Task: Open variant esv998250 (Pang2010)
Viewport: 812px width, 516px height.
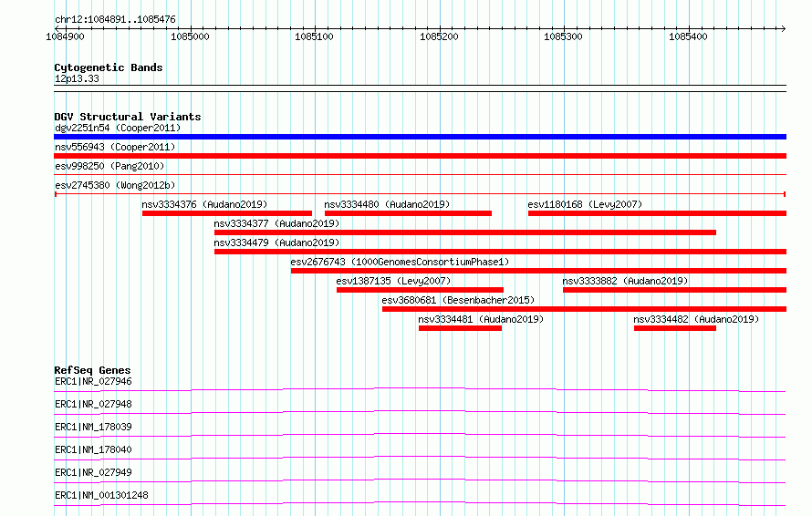Action: point(109,166)
